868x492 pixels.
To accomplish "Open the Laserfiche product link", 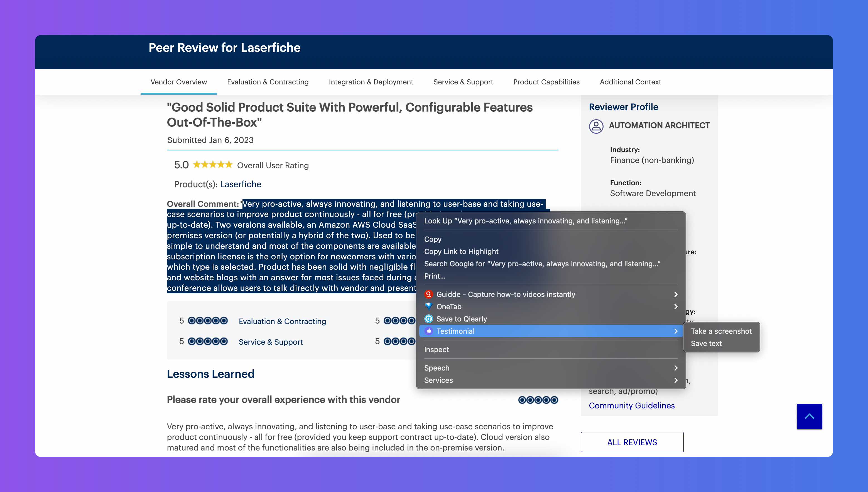I will (x=240, y=184).
